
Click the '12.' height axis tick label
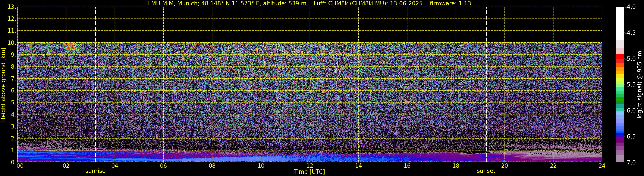pos(12,19)
